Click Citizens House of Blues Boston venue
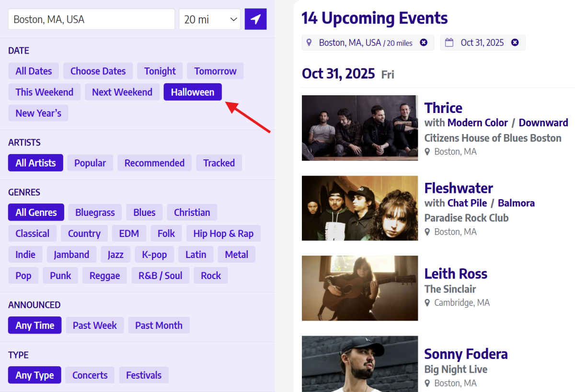 click(x=493, y=138)
